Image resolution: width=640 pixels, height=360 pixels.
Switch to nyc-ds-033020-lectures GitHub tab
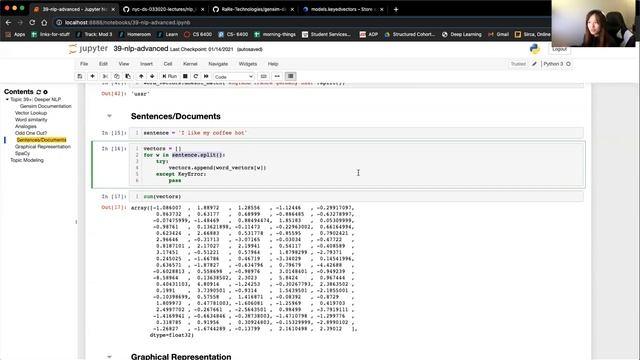tap(164, 9)
